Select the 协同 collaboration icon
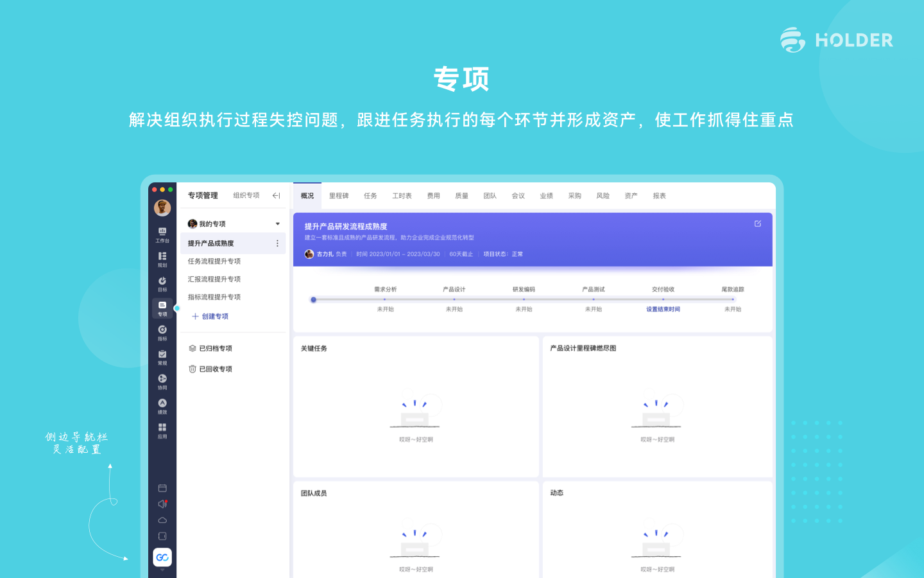Image resolution: width=924 pixels, height=578 pixels. [x=162, y=379]
